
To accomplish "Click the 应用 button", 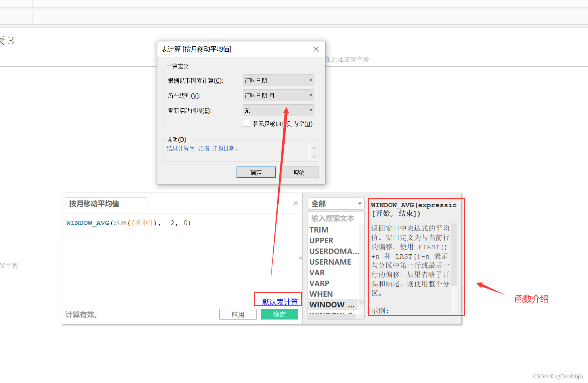I will [238, 314].
